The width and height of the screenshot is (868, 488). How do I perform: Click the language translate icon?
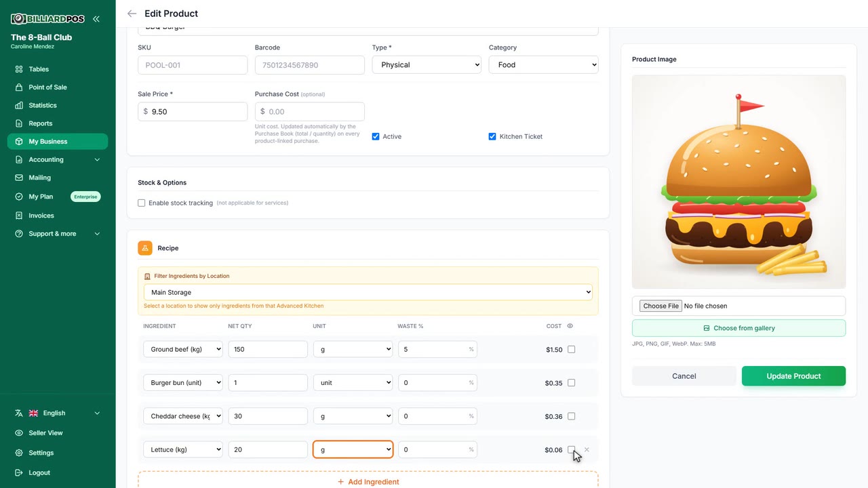pos(19,413)
